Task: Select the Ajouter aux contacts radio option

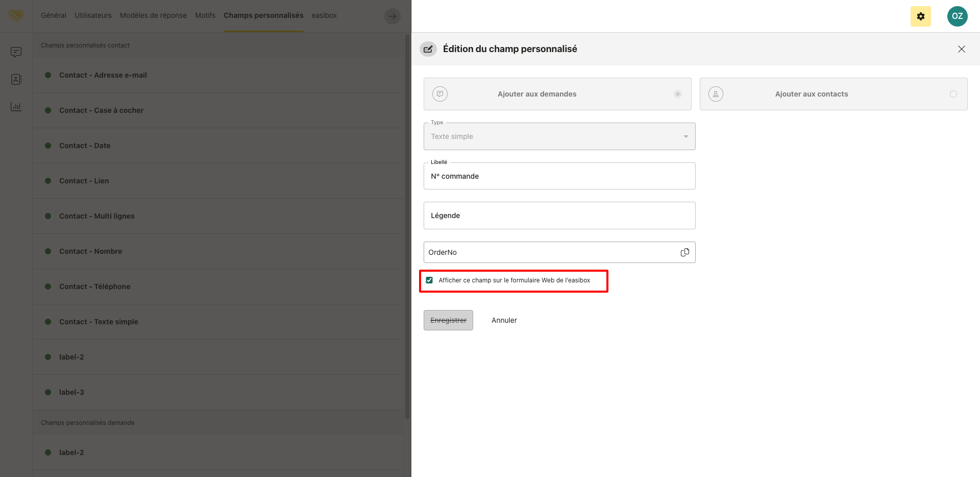Action: tap(953, 94)
